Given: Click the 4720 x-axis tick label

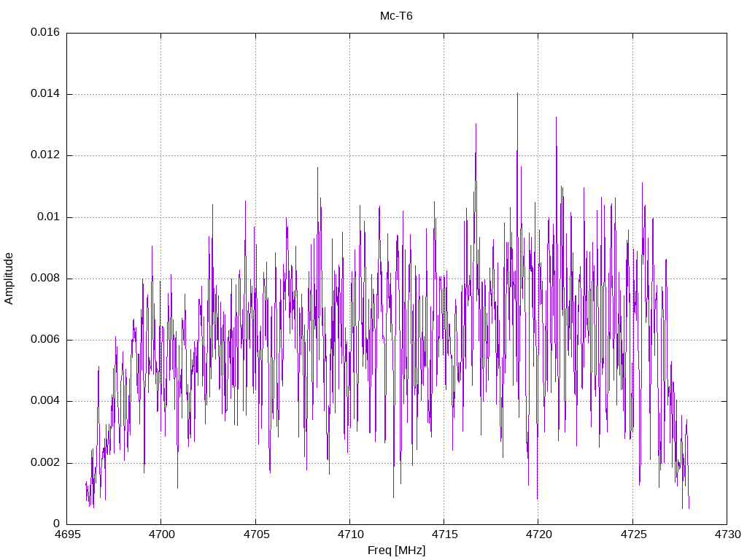Looking at the screenshot, I should (x=538, y=534).
